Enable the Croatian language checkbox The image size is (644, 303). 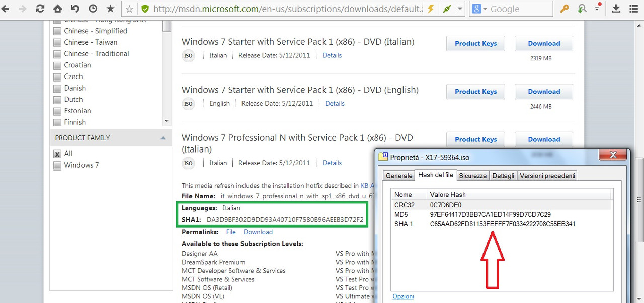(x=57, y=65)
